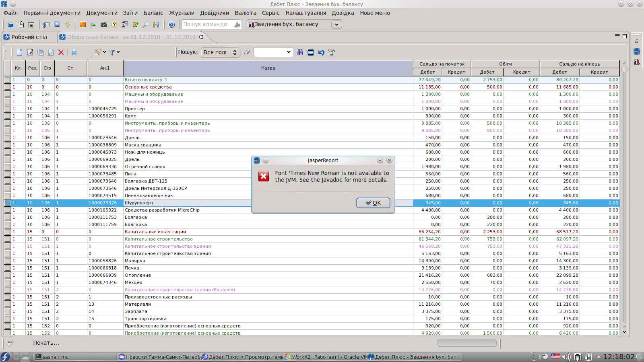
Task: Click the hammer settings icon in table toolbar
Action: 332,52
